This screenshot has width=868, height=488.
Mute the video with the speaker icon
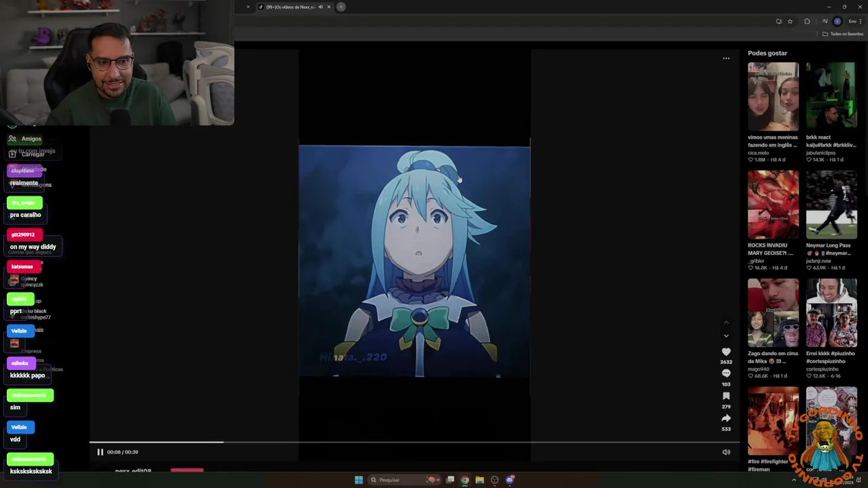(x=726, y=452)
